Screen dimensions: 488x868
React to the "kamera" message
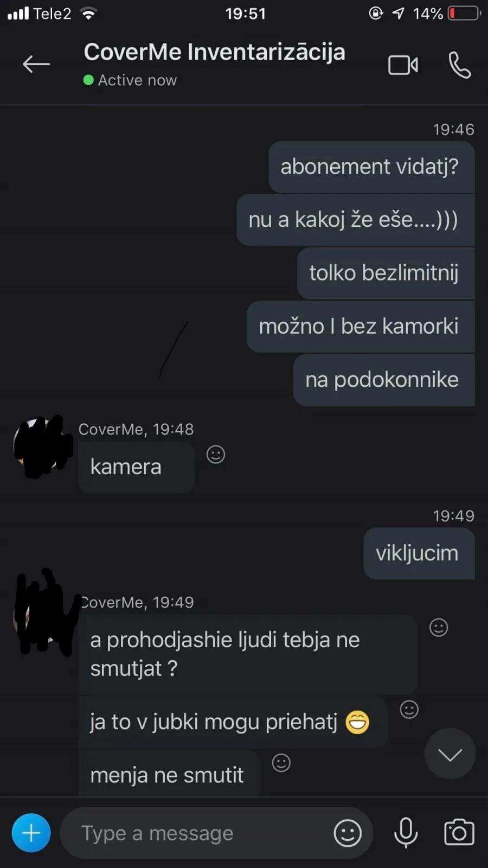click(216, 454)
